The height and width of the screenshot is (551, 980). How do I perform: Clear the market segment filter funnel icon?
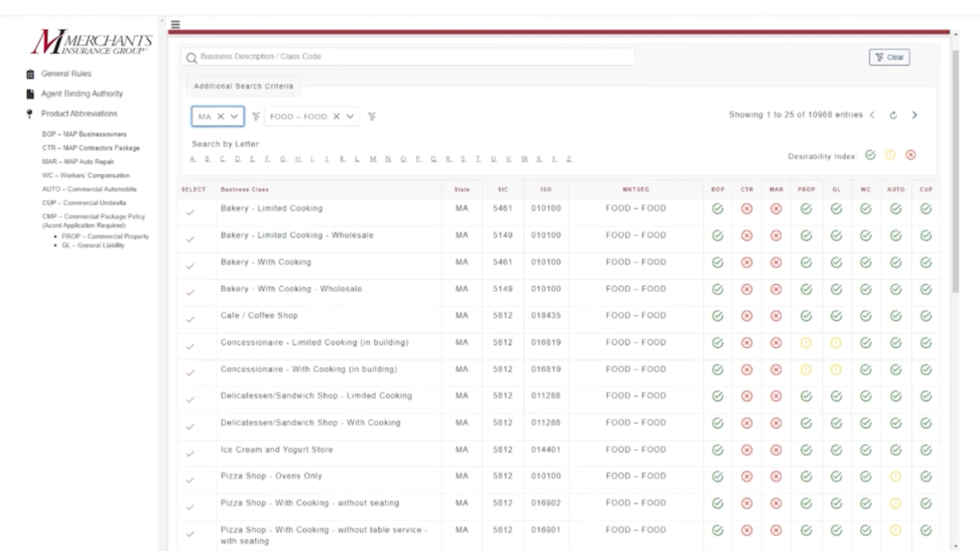pyautogui.click(x=372, y=117)
